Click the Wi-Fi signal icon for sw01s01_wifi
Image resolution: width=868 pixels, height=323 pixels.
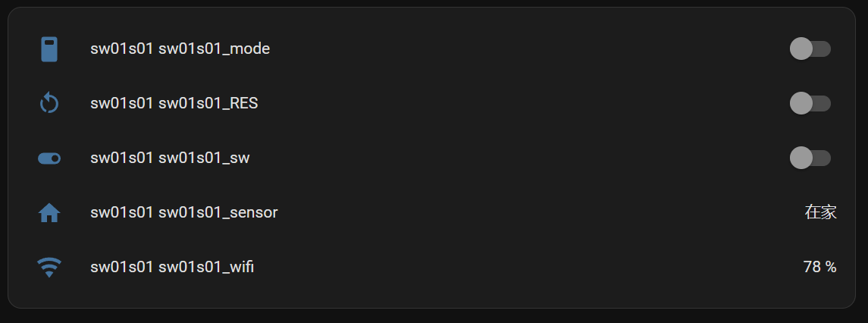pyautogui.click(x=49, y=267)
